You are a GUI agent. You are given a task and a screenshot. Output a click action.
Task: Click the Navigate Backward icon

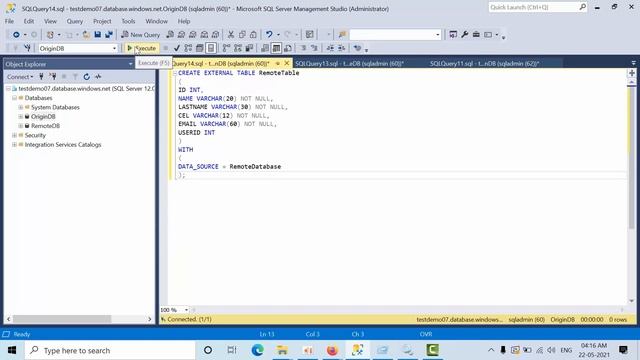coord(16,35)
